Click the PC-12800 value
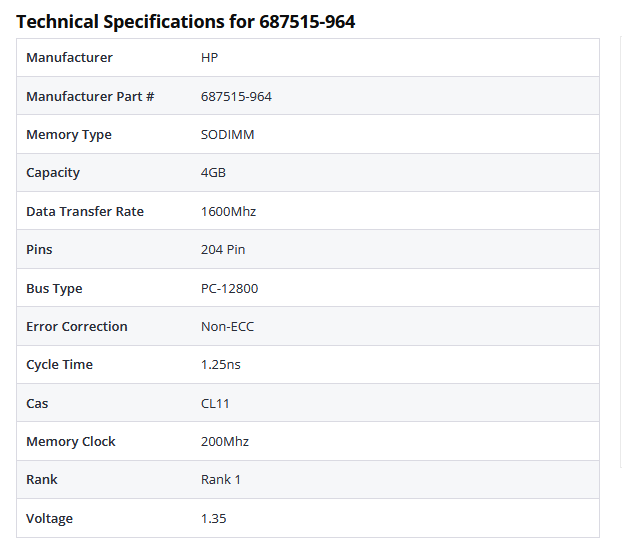 (x=229, y=289)
